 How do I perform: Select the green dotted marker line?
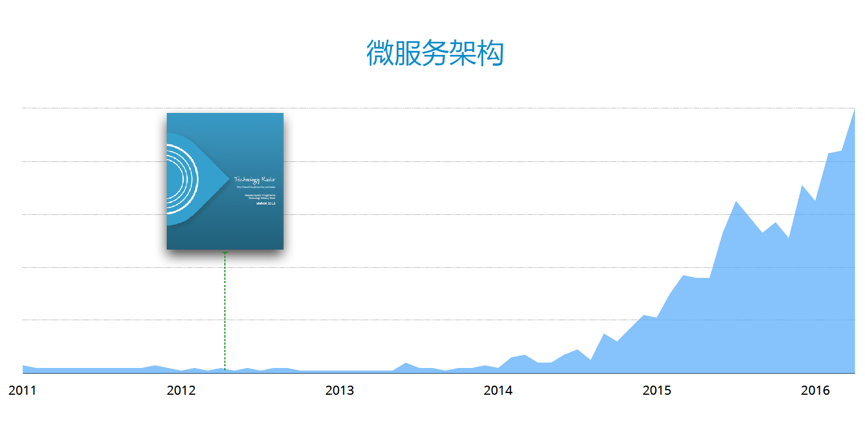tap(225, 312)
